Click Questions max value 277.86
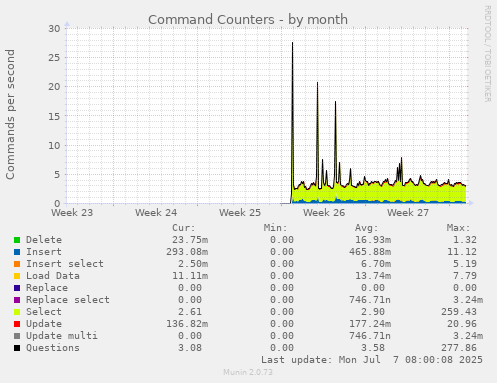Screen dimensions: 497x383 (459, 348)
